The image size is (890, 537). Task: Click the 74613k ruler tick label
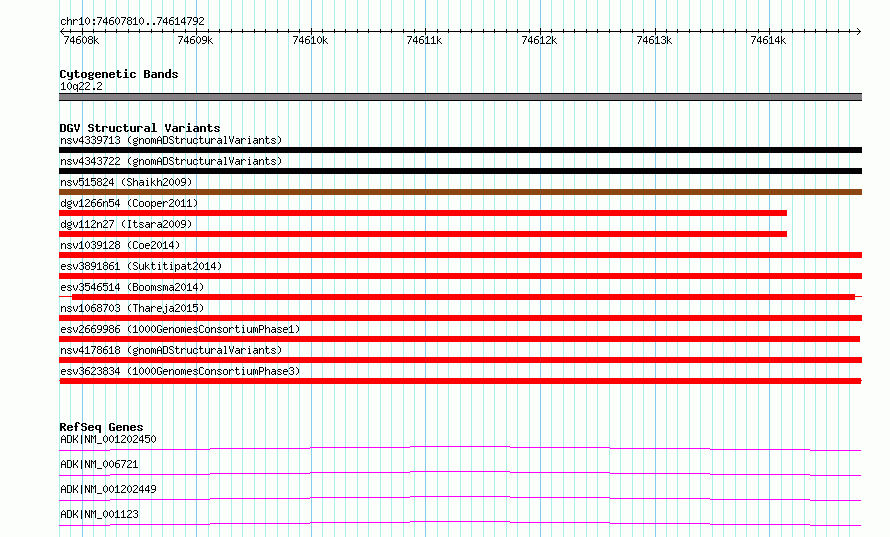tap(654, 40)
